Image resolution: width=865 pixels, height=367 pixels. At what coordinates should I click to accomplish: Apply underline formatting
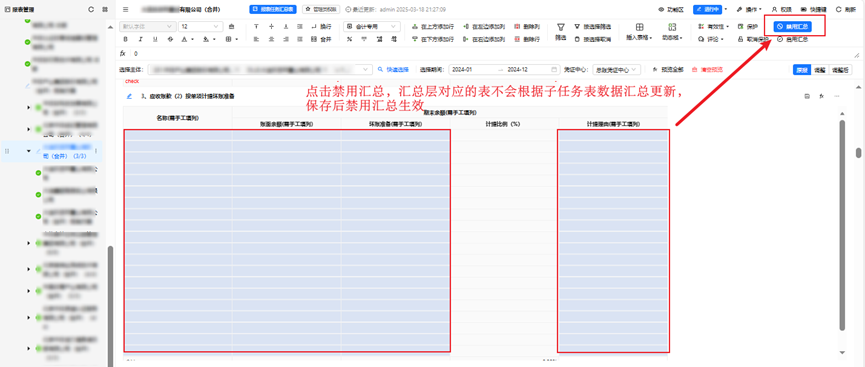[x=155, y=39]
